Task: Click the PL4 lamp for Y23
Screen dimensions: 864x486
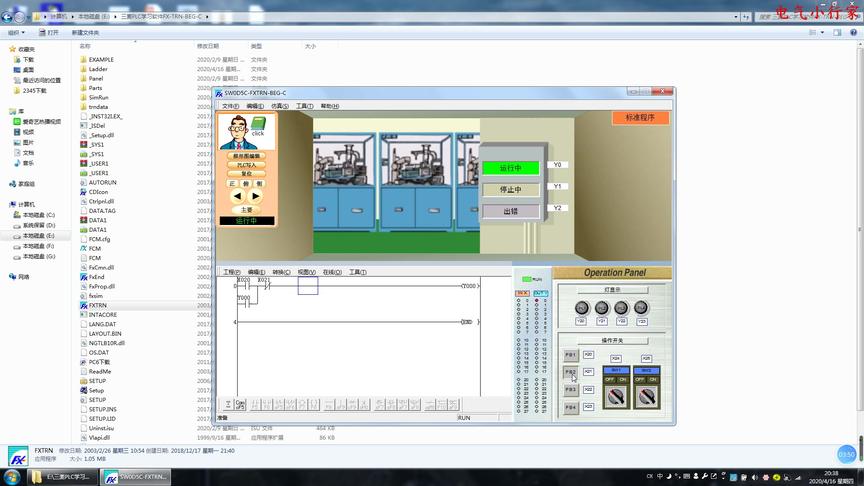Action: click(x=641, y=308)
